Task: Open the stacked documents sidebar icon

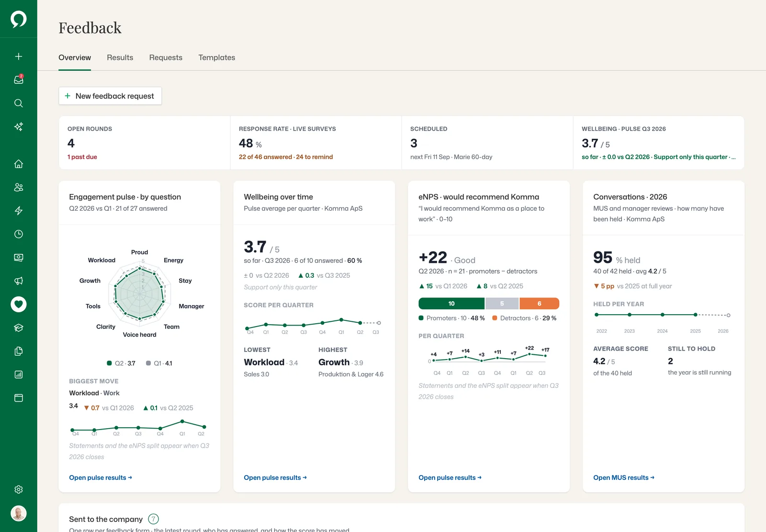Action: tap(19, 351)
